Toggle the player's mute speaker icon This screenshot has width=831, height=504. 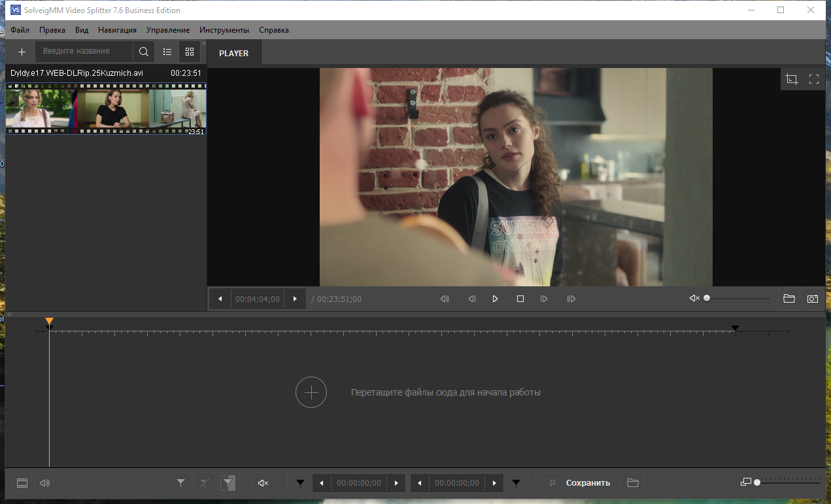(694, 299)
